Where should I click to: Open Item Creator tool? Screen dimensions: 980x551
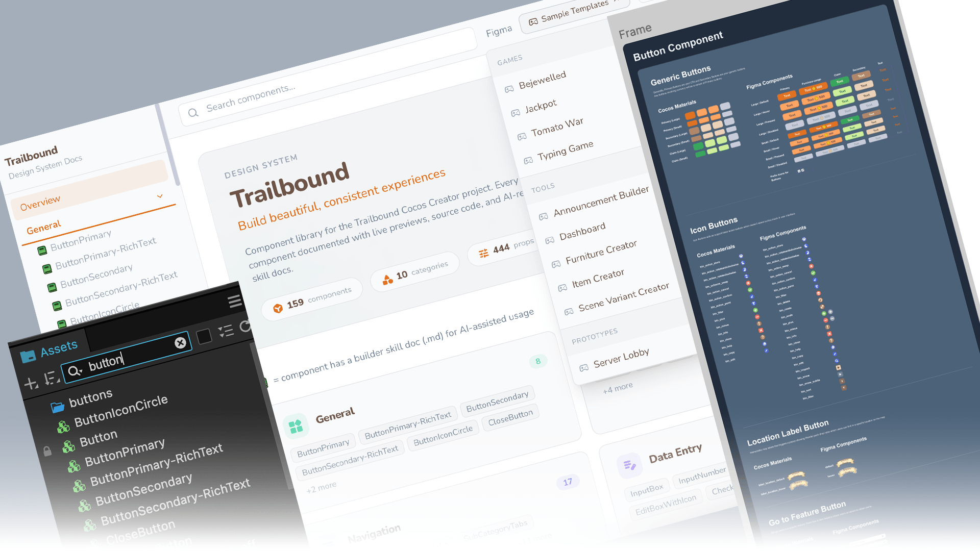(598, 279)
